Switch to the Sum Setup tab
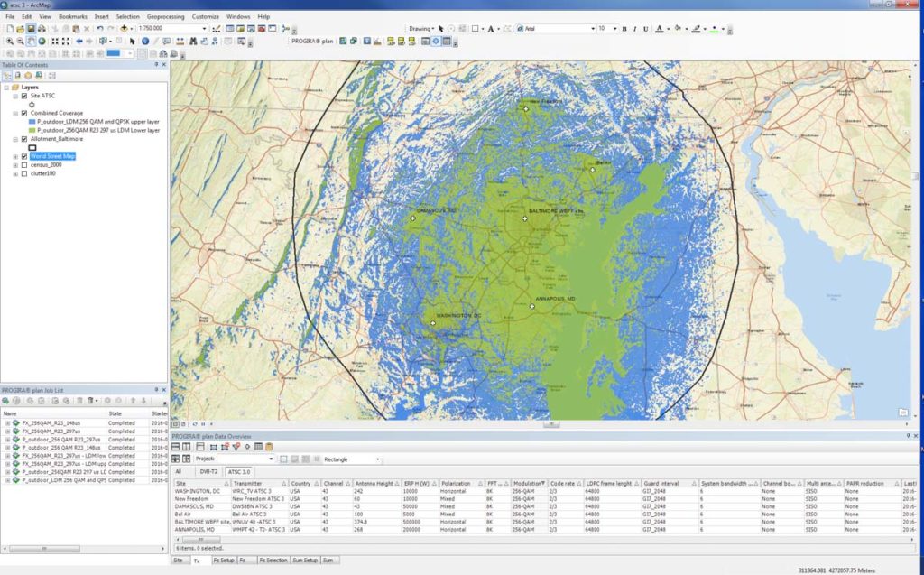The height and width of the screenshot is (575, 924). 305,561
